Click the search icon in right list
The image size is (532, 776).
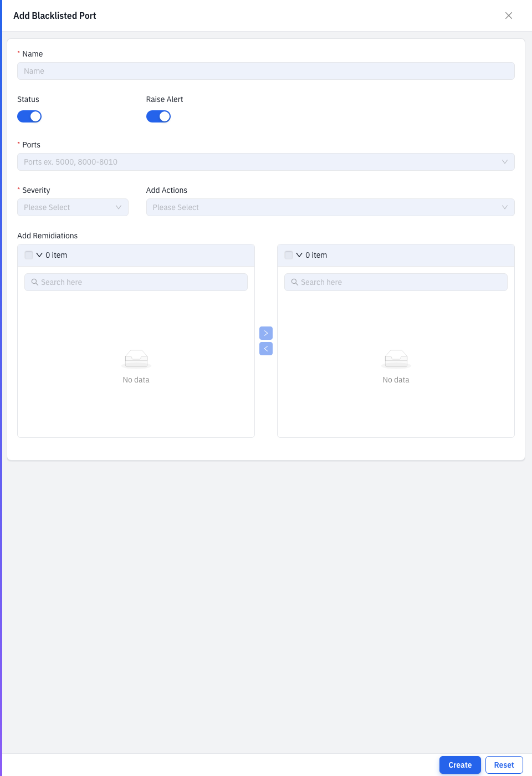click(295, 282)
